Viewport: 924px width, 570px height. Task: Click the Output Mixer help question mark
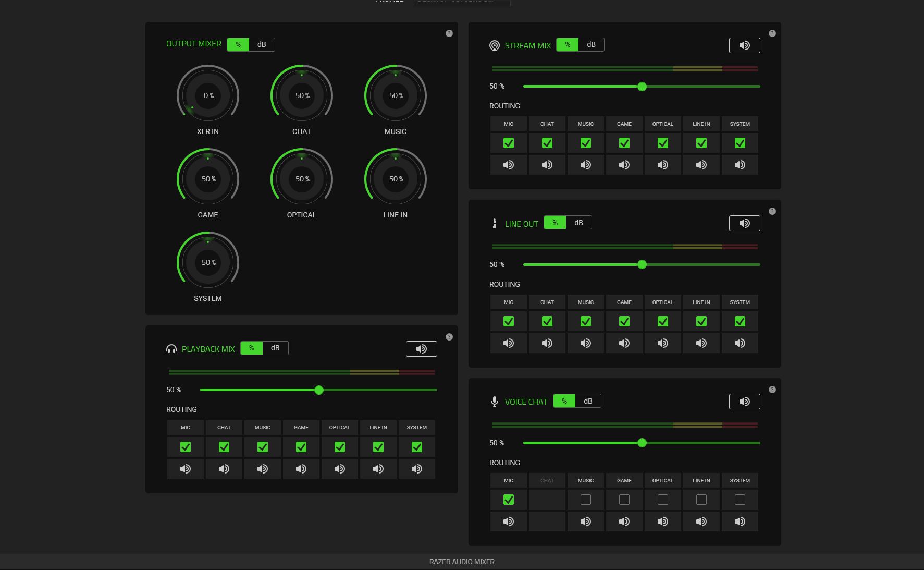pos(449,33)
